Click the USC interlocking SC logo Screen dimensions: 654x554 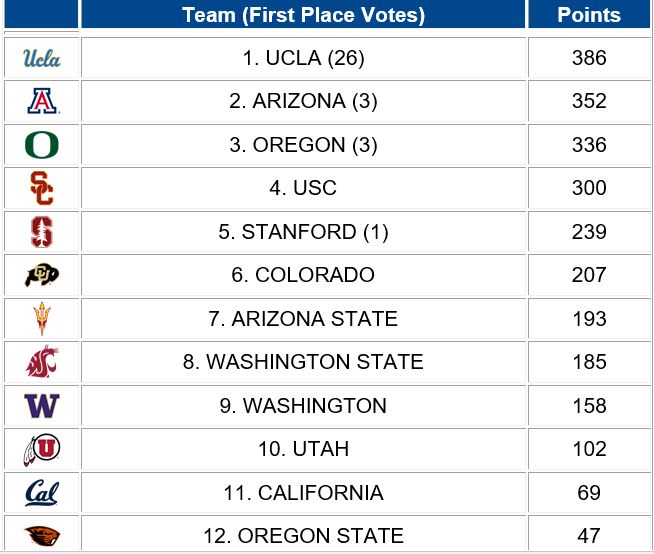click(x=42, y=188)
